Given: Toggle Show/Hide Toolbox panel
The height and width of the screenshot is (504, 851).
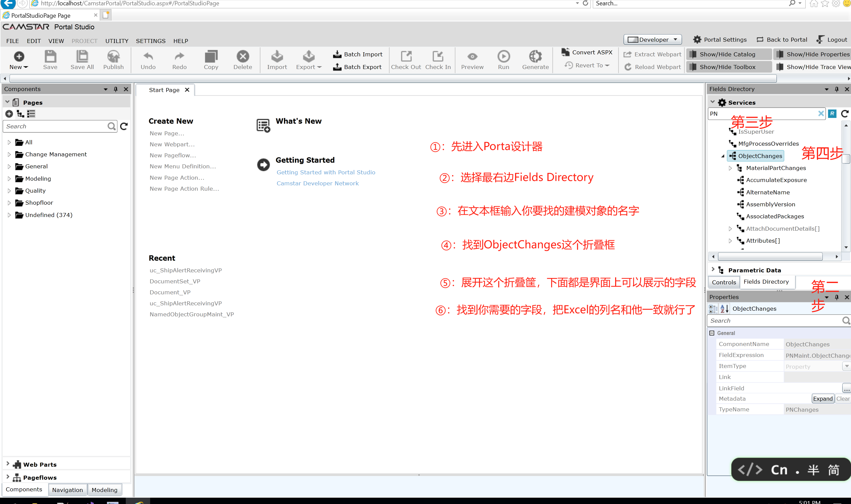Looking at the screenshot, I should pos(727,67).
